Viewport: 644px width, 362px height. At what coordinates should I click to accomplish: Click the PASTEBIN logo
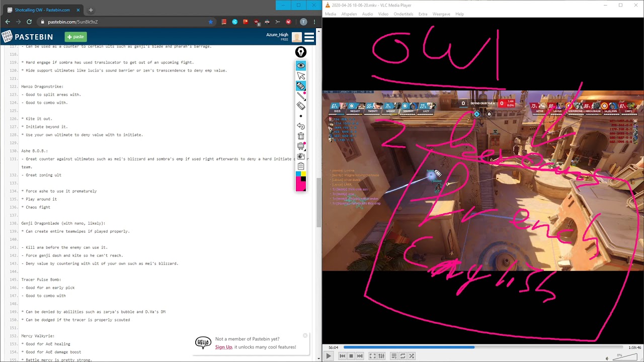(27, 37)
